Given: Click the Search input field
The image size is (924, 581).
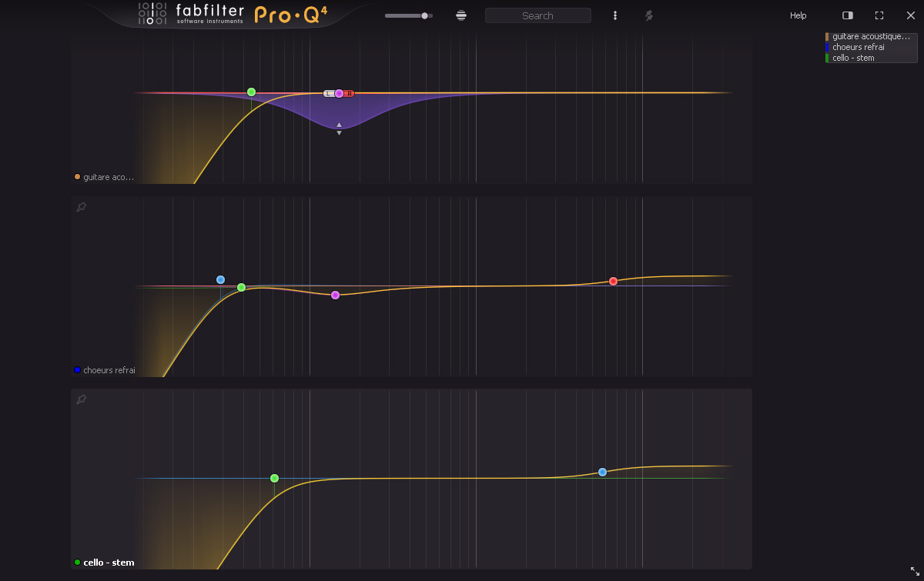Looking at the screenshot, I should pos(538,15).
